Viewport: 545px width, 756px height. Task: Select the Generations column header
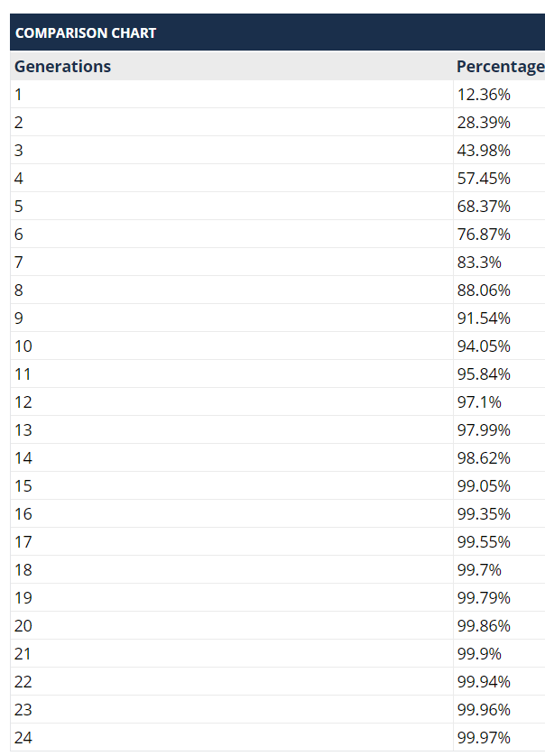point(62,67)
